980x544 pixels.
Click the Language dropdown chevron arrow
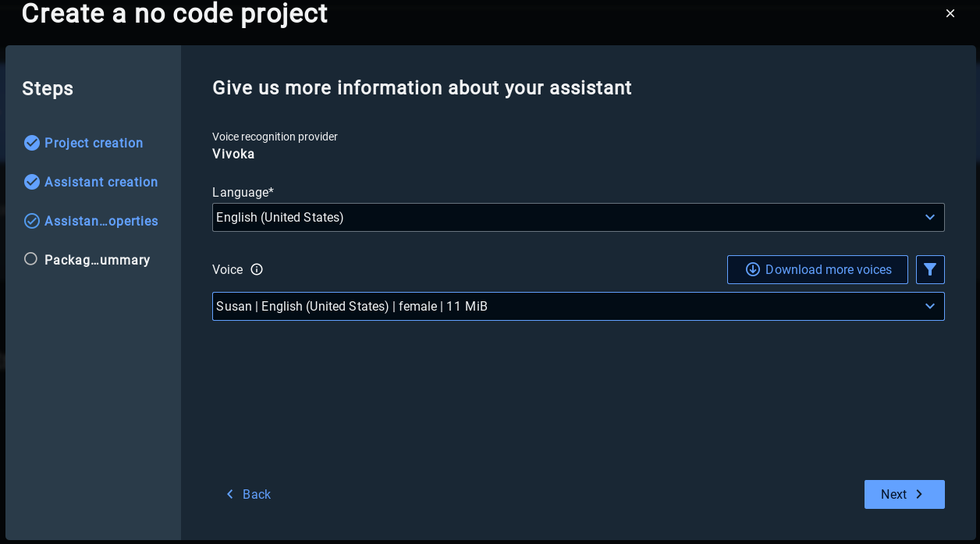click(x=929, y=217)
